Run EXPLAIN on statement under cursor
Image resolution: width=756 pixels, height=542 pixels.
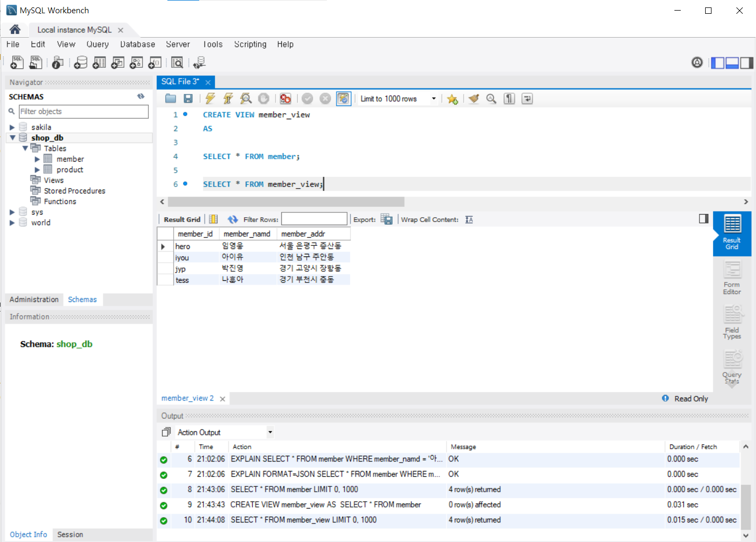[246, 99]
